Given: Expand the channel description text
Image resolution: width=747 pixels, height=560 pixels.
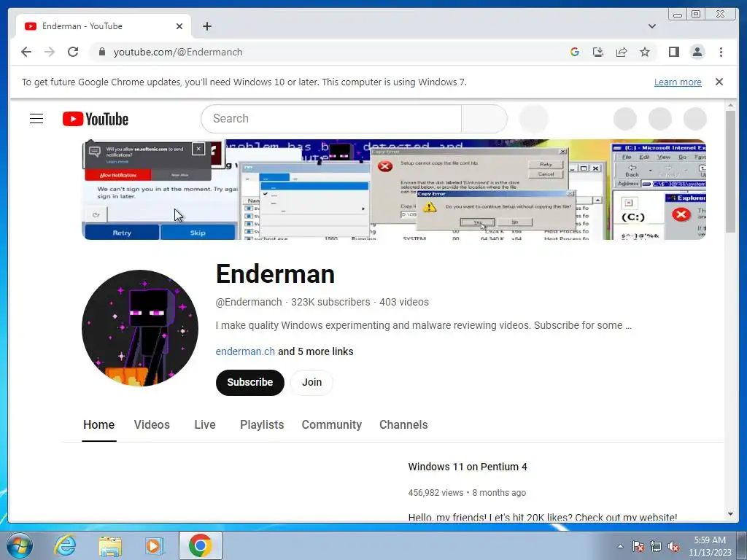Looking at the screenshot, I should tap(424, 325).
